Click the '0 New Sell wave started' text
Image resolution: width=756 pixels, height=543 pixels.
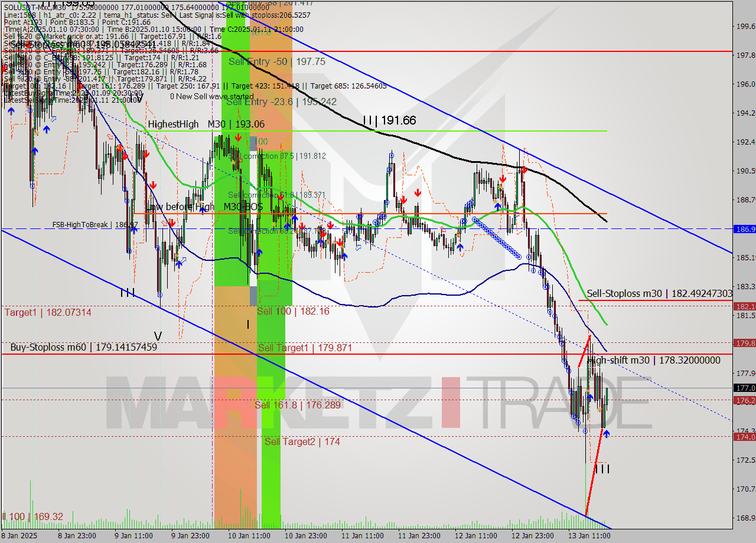[212, 96]
